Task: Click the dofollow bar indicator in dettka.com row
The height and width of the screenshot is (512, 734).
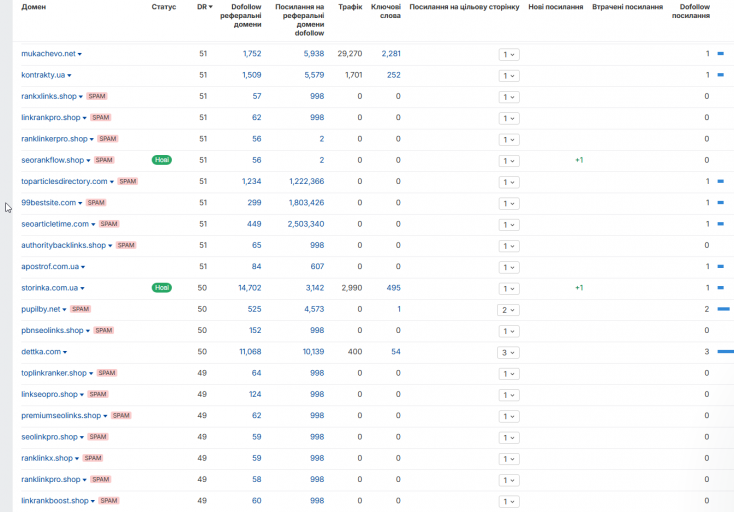Action: point(726,351)
